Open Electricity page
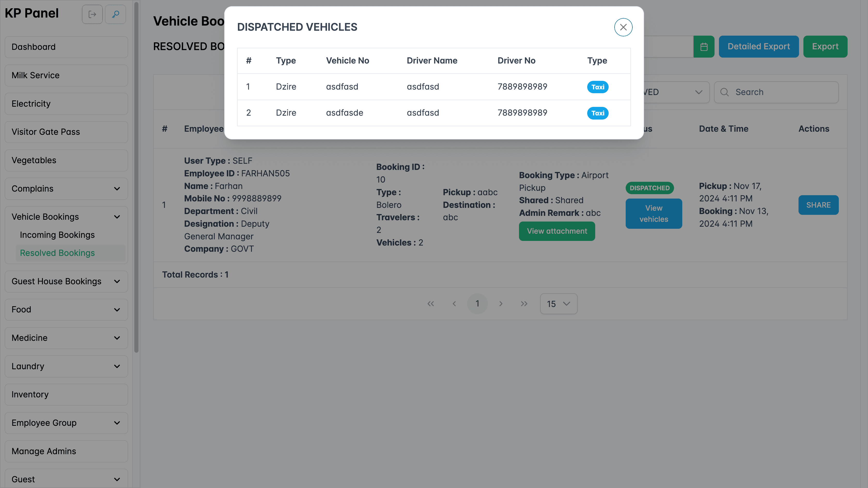 click(x=66, y=104)
